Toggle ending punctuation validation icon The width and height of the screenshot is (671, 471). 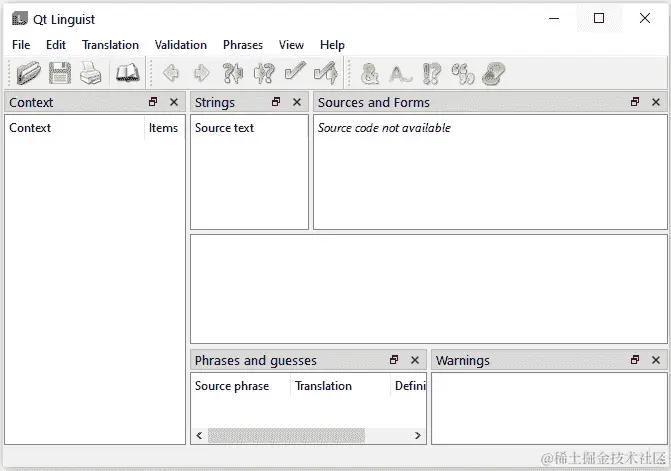(432, 74)
